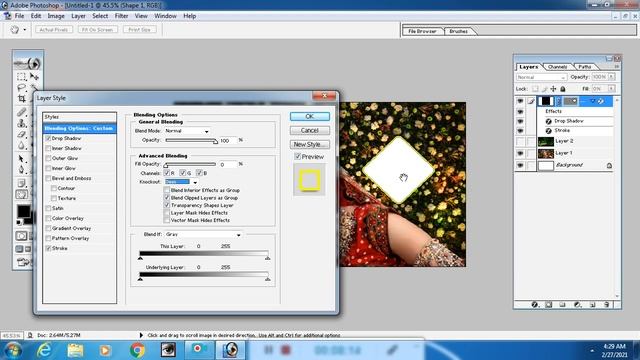
Task: Open the Window menu
Action: point(165,16)
